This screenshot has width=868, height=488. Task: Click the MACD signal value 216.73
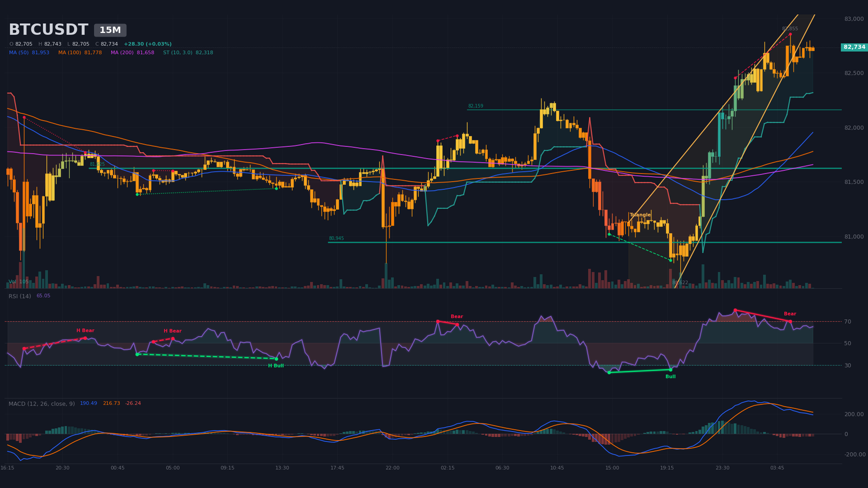(111, 403)
